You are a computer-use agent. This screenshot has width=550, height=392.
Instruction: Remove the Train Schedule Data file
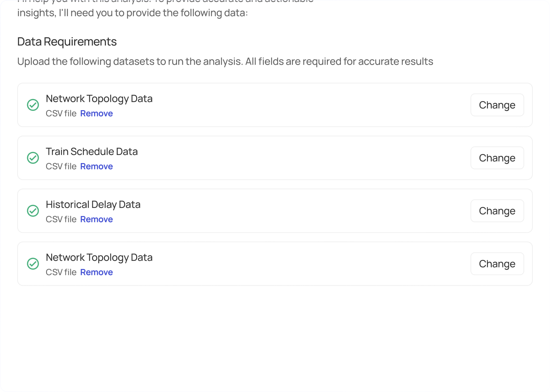pyautogui.click(x=96, y=166)
